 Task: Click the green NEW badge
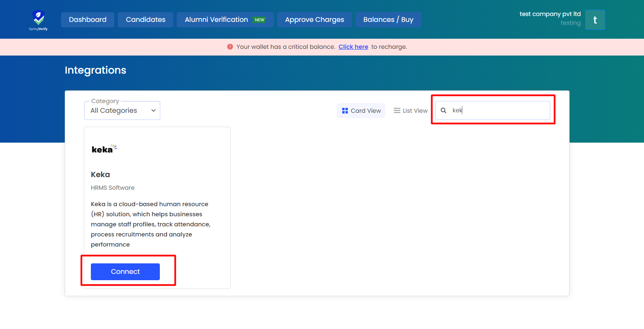[259, 20]
